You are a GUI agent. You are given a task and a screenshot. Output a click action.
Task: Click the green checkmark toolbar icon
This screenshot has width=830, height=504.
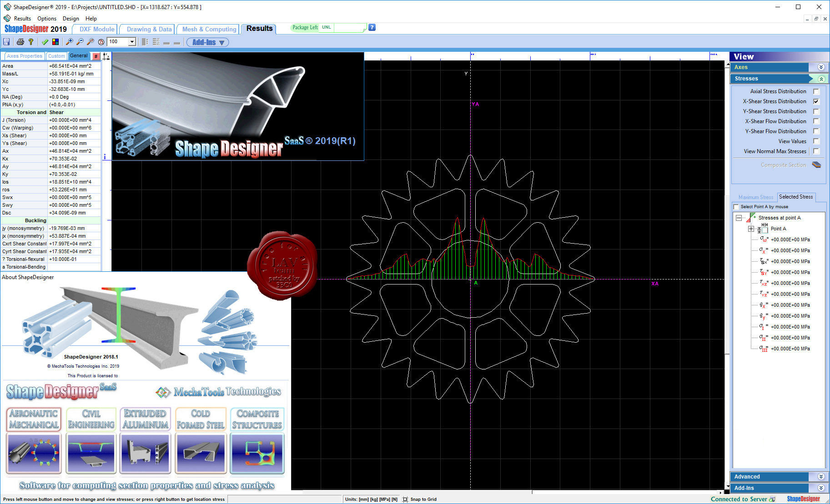click(45, 42)
